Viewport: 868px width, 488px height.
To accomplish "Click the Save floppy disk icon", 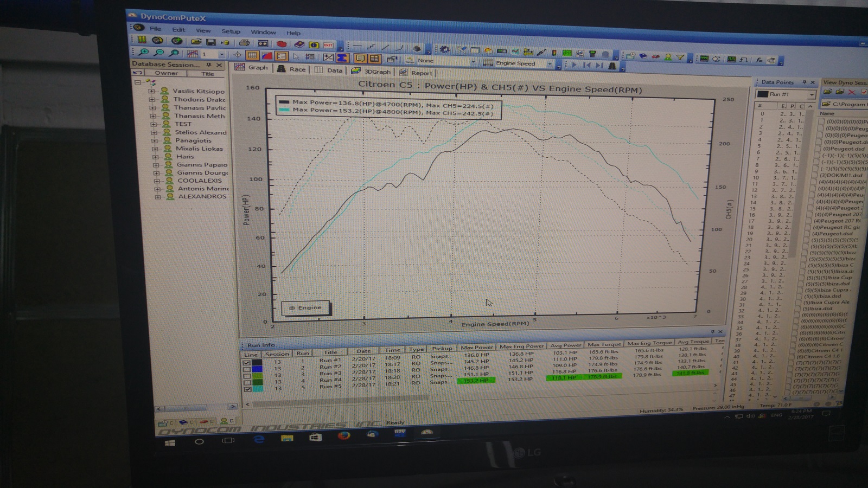I will [x=211, y=42].
